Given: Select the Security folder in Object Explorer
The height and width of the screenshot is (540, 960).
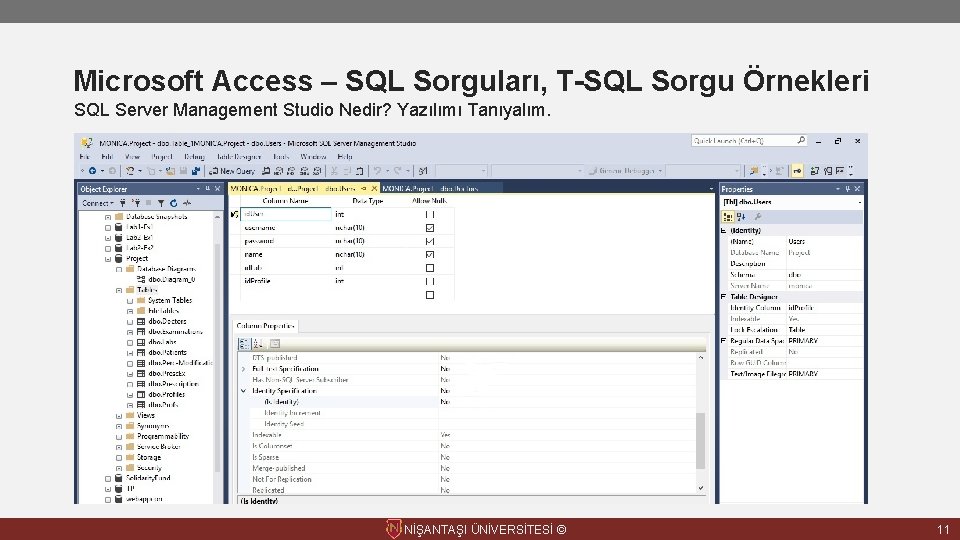Looking at the screenshot, I should pos(149,468).
